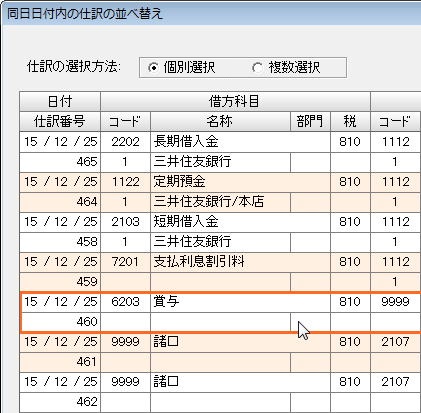Click the 名称 column header
The image size is (421, 413).
(x=220, y=121)
